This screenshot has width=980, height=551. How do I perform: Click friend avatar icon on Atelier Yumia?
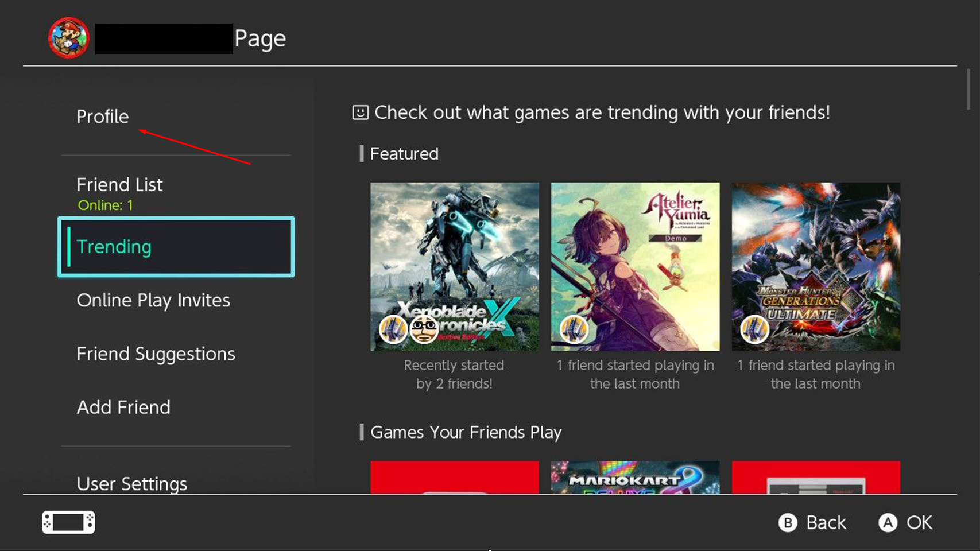pos(574,329)
